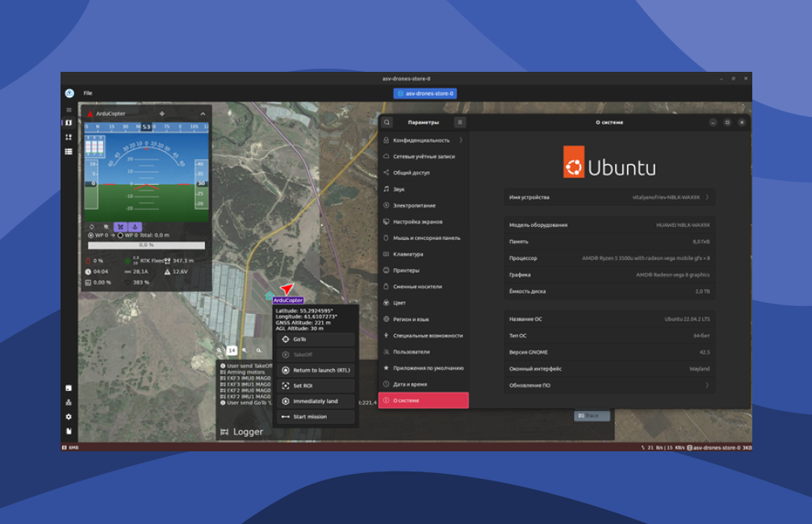Click the gear settings icon in the lower sidebar

69,417
